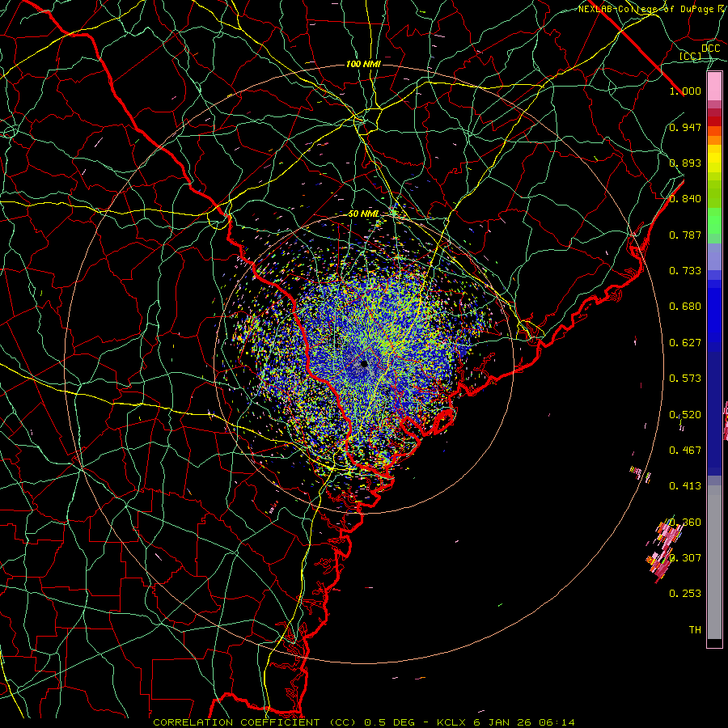Image resolution: width=728 pixels, height=728 pixels.
Task: Click the 0.413 legend value
Action: pyautogui.click(x=685, y=486)
